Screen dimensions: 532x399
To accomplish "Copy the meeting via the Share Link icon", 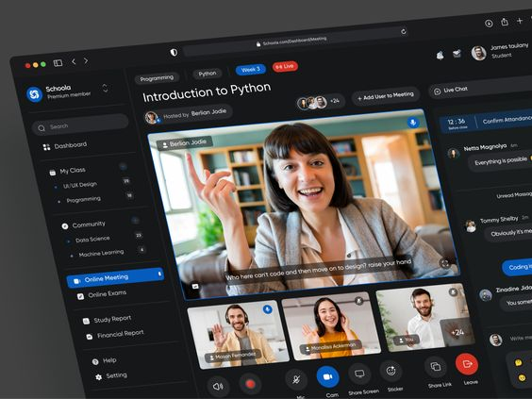I will coord(435,367).
